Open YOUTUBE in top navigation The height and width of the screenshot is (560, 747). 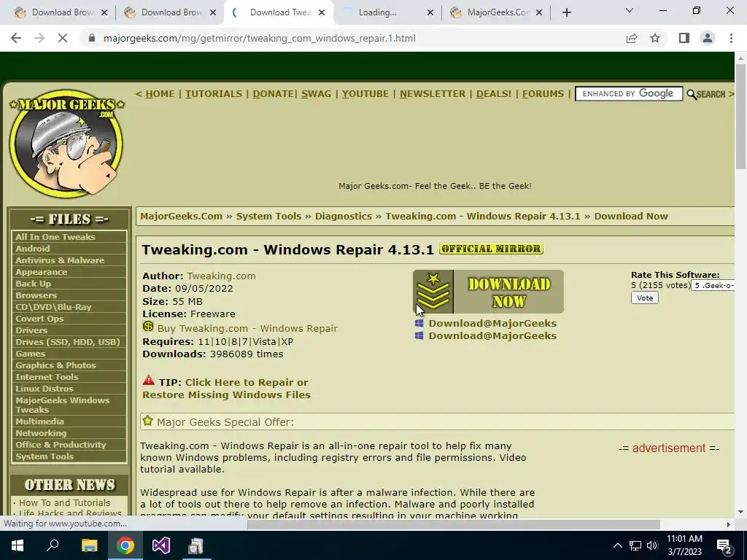click(x=365, y=94)
